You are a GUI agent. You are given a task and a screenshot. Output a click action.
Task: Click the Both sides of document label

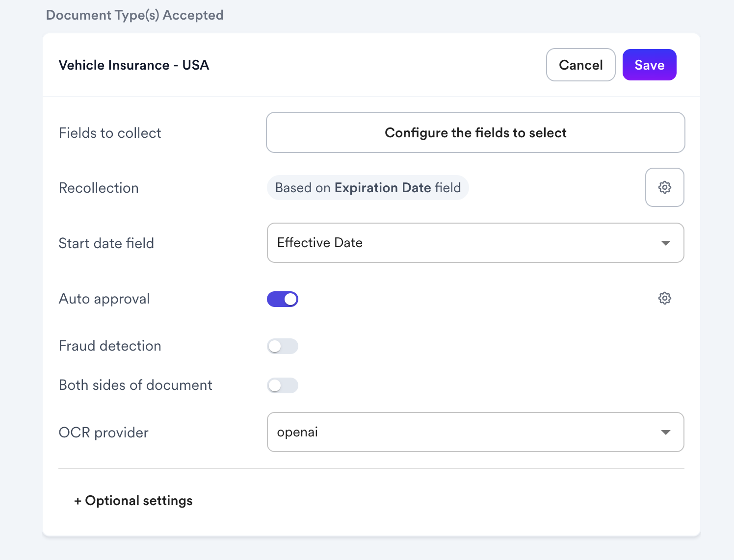135,385
